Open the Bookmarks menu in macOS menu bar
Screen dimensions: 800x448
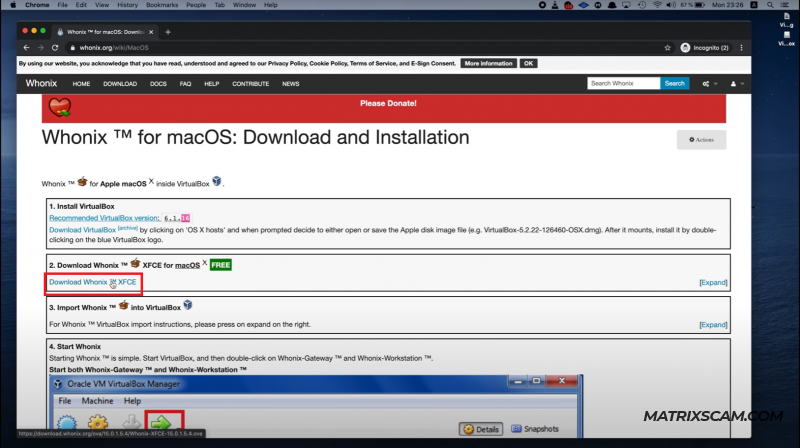click(162, 5)
